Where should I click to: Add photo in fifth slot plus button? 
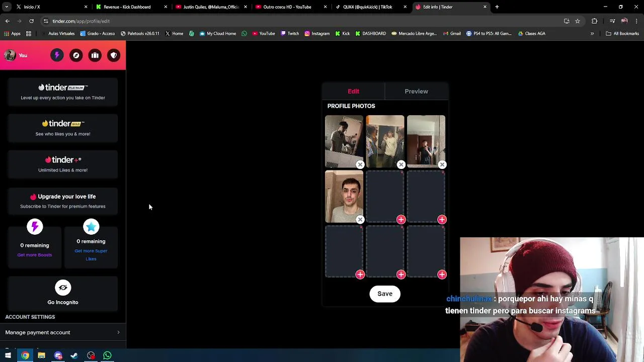click(401, 220)
